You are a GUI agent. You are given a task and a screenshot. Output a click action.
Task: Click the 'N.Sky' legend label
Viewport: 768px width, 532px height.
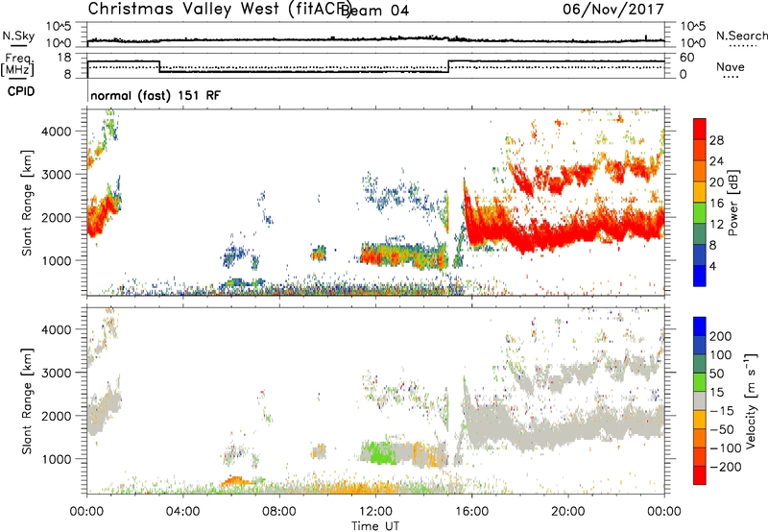18,36
